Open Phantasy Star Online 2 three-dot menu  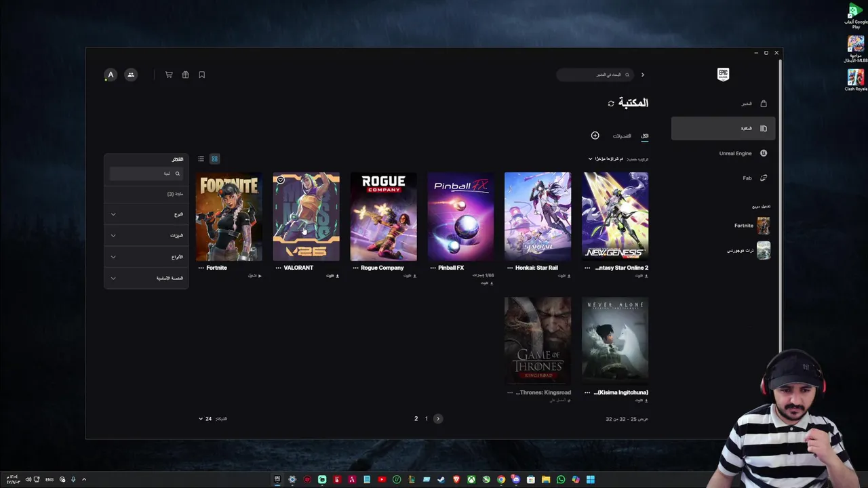coord(587,268)
